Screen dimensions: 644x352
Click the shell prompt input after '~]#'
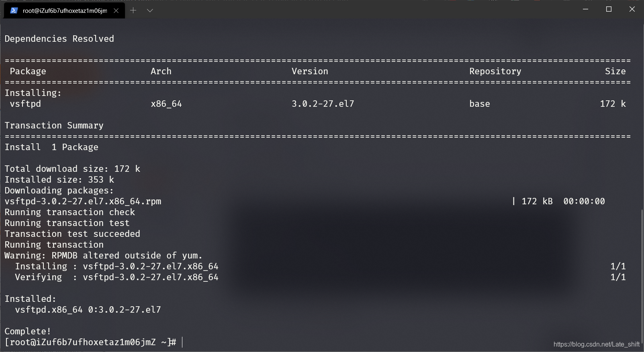click(182, 342)
